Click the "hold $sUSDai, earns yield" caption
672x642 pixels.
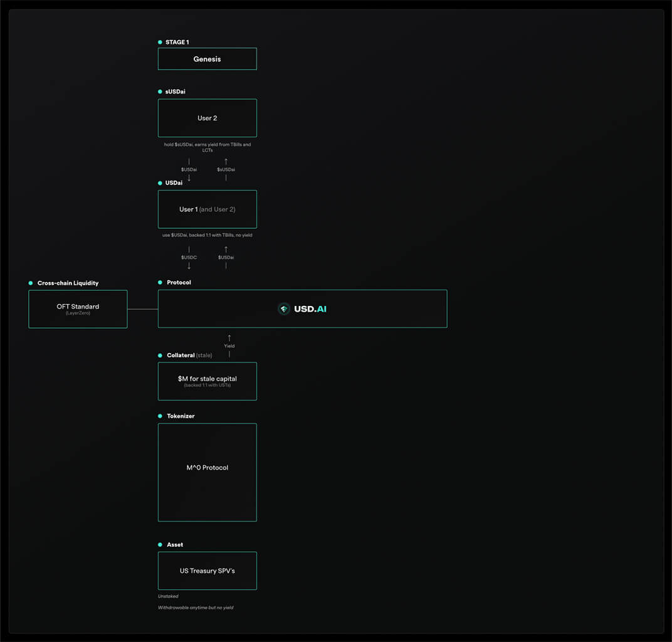pos(207,147)
